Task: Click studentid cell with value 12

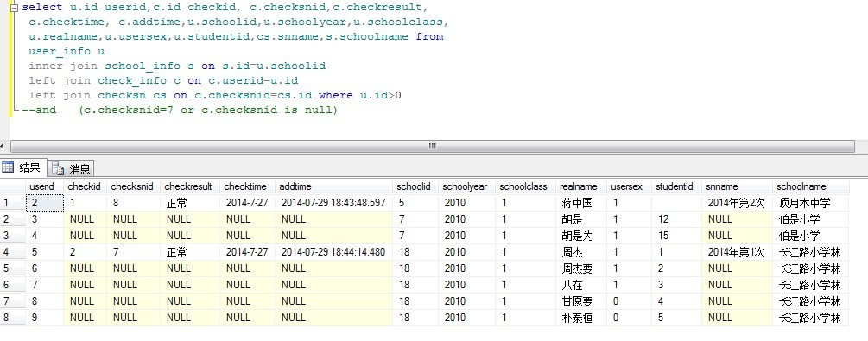Action: tap(676, 219)
